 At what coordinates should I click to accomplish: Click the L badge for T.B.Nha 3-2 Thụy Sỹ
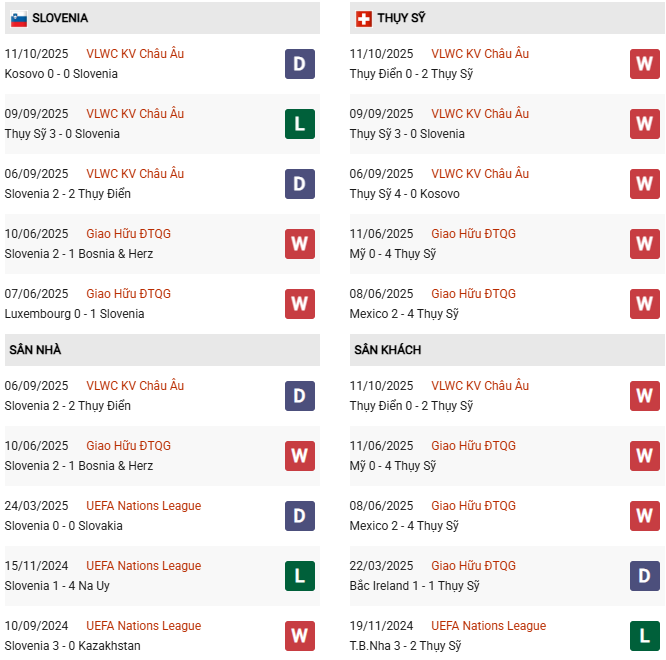pos(645,636)
